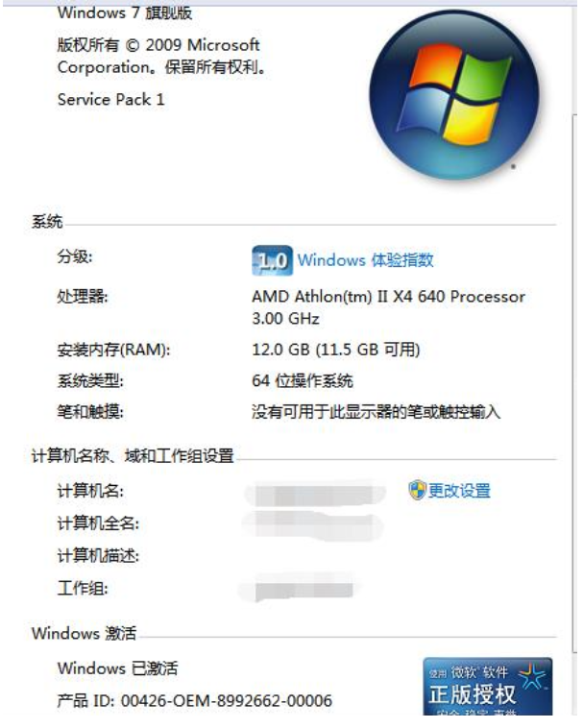Image resolution: width=583 pixels, height=728 pixels.
Task: Click the blurred value next to 工作组
Action: tap(299, 589)
